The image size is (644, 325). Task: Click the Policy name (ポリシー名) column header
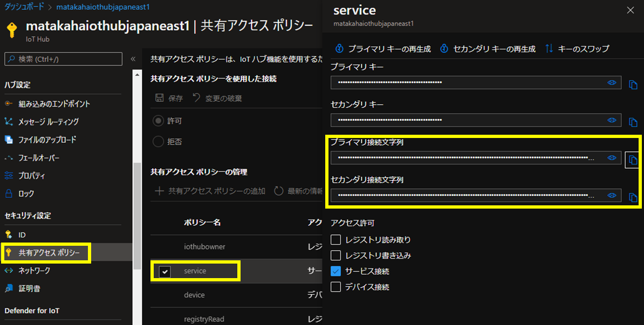pyautogui.click(x=202, y=223)
